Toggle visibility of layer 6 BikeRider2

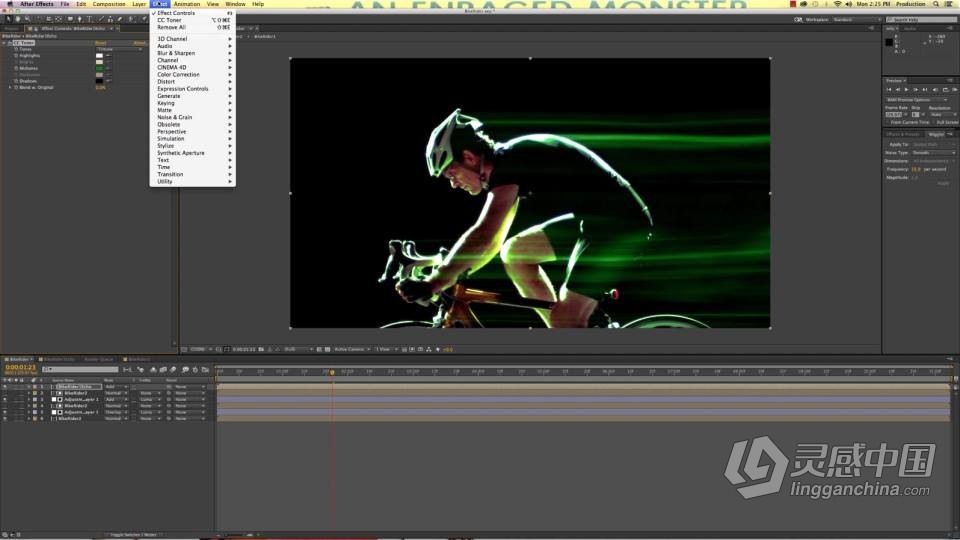coord(5,419)
